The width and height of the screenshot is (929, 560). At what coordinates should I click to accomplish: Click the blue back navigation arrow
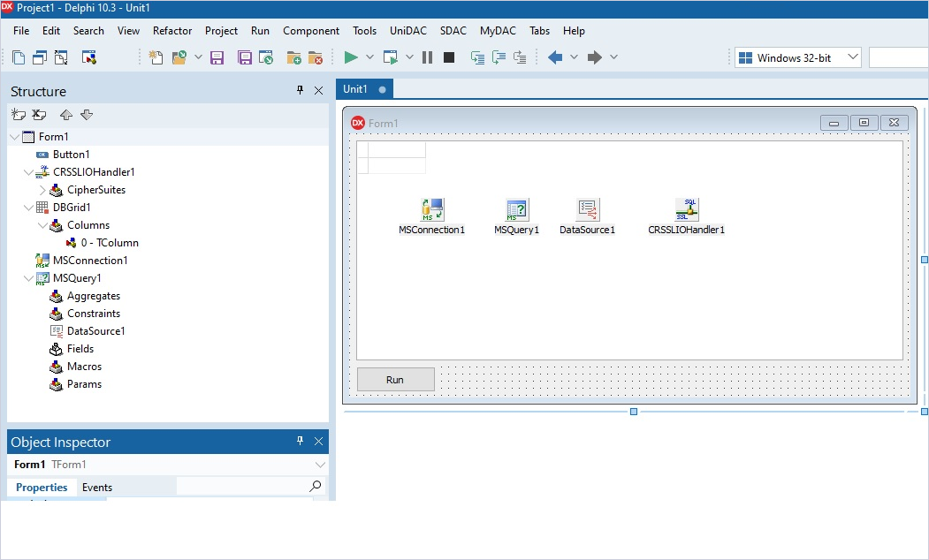(x=555, y=57)
